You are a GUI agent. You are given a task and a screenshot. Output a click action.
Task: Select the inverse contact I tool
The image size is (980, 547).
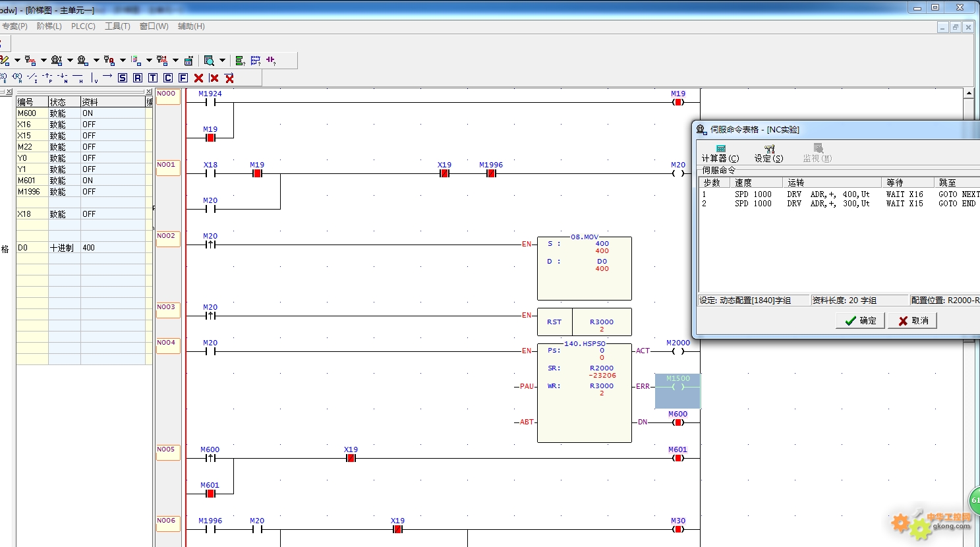coord(32,78)
